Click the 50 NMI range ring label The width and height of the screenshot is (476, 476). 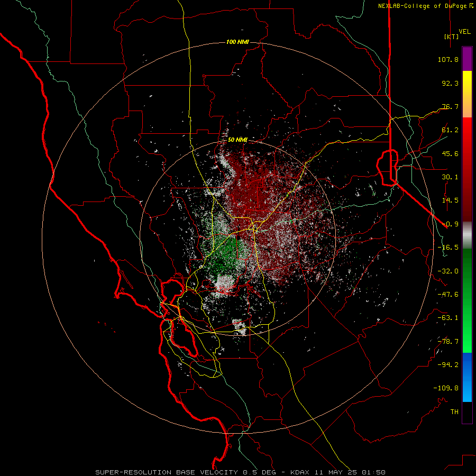tap(237, 140)
